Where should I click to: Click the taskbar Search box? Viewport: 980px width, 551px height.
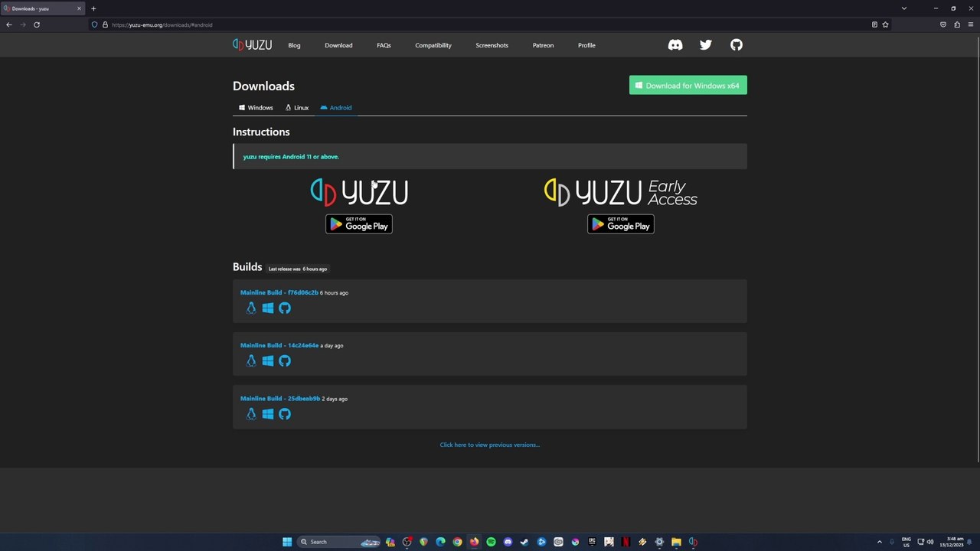[338, 542]
